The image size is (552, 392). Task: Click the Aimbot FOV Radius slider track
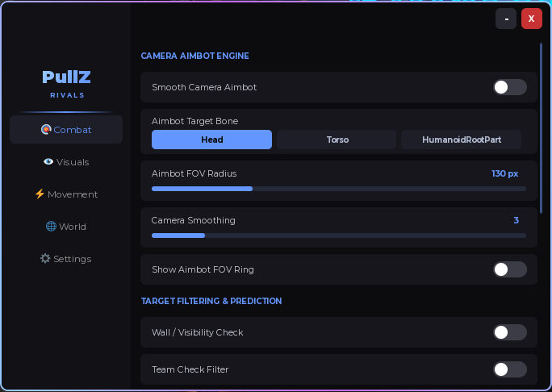(x=339, y=189)
